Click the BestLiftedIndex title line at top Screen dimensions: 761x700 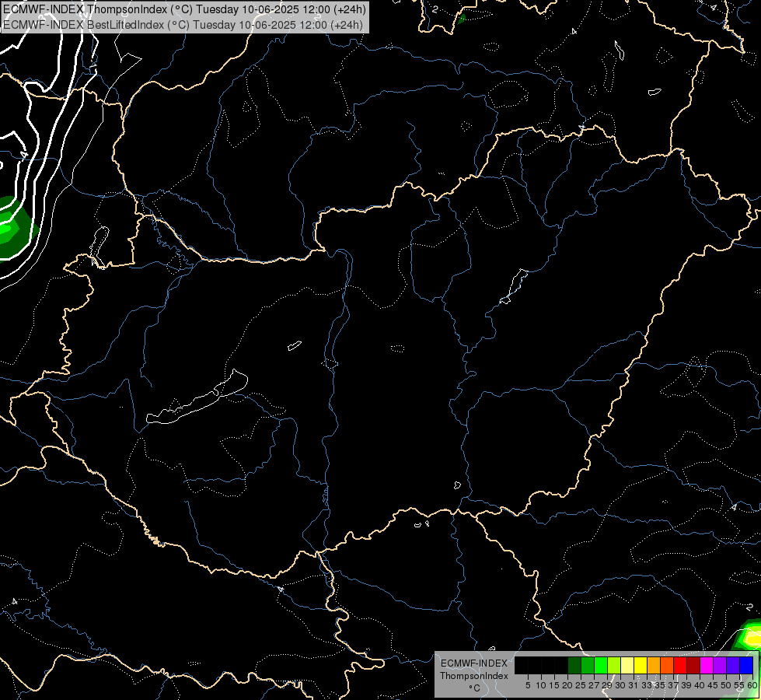click(x=183, y=24)
